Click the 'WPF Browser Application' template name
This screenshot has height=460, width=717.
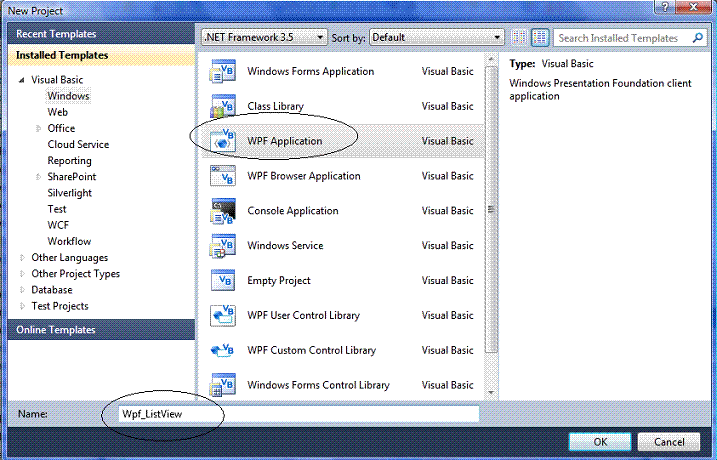[x=304, y=176]
